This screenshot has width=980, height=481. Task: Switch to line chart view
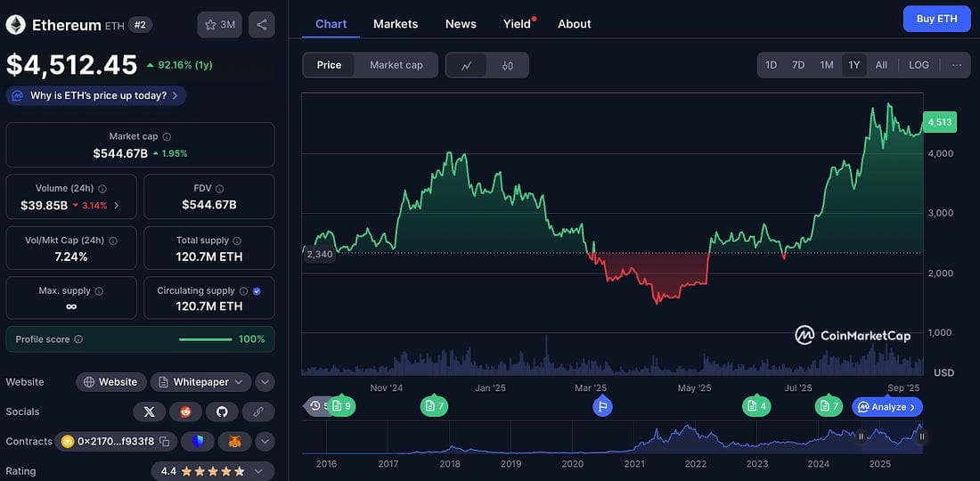(x=466, y=66)
